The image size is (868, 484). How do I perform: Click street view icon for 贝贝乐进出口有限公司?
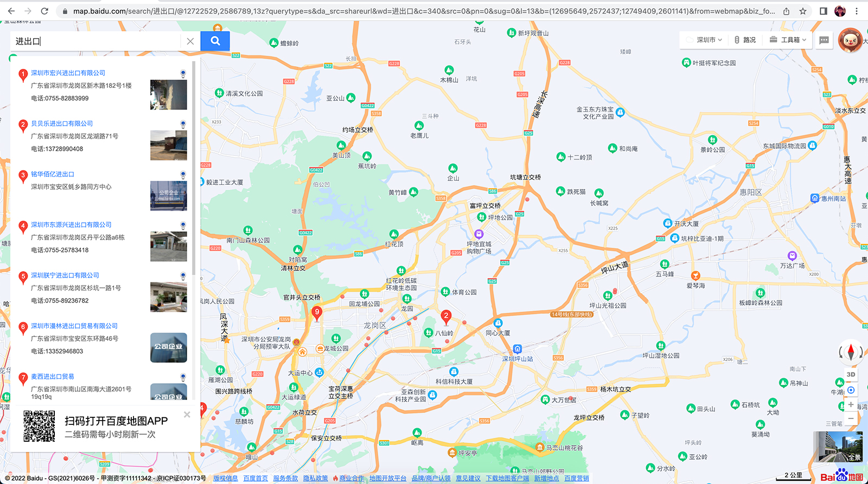[x=183, y=124]
